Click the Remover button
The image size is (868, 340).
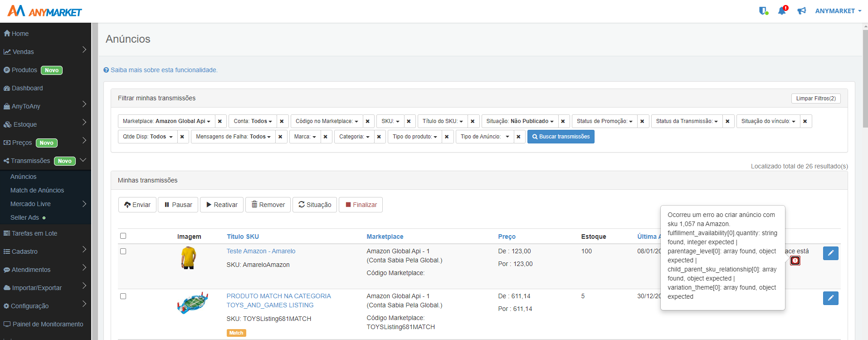coord(268,205)
